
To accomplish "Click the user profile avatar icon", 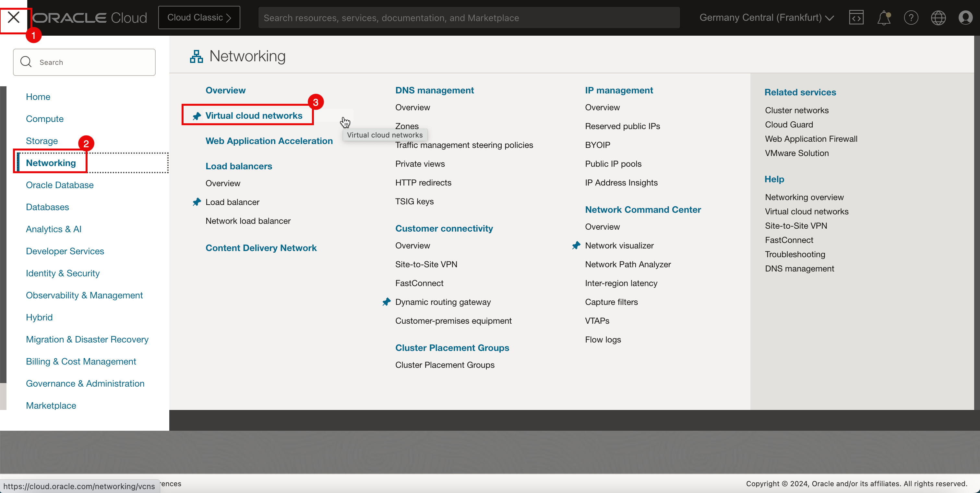I will (965, 17).
